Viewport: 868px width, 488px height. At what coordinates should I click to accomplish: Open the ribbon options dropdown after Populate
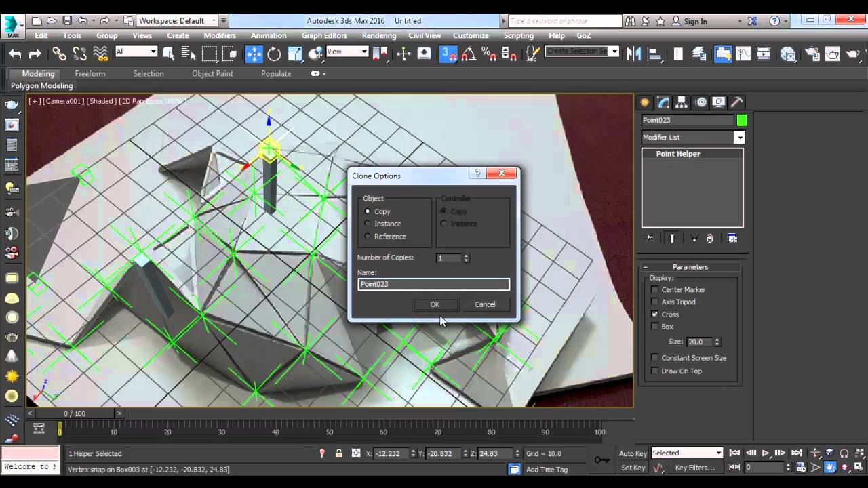point(319,73)
